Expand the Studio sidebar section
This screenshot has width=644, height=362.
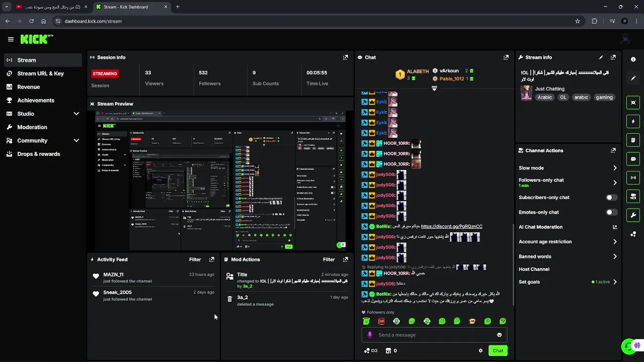(76, 114)
